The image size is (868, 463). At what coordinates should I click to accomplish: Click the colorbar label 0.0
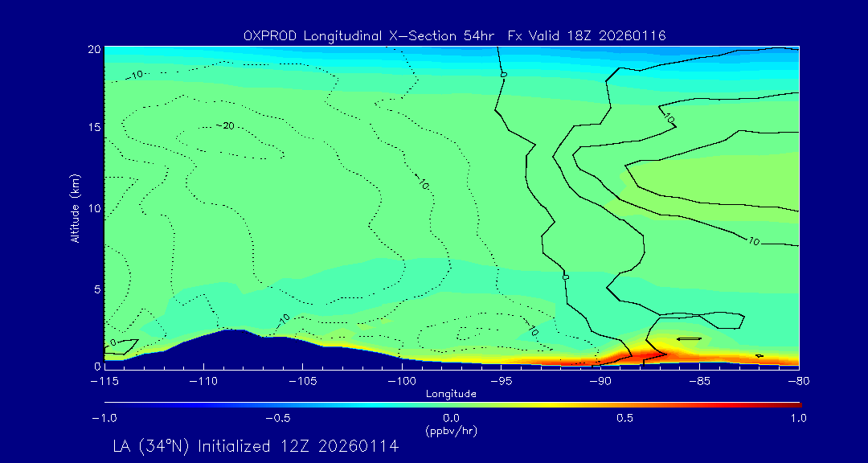(452, 418)
